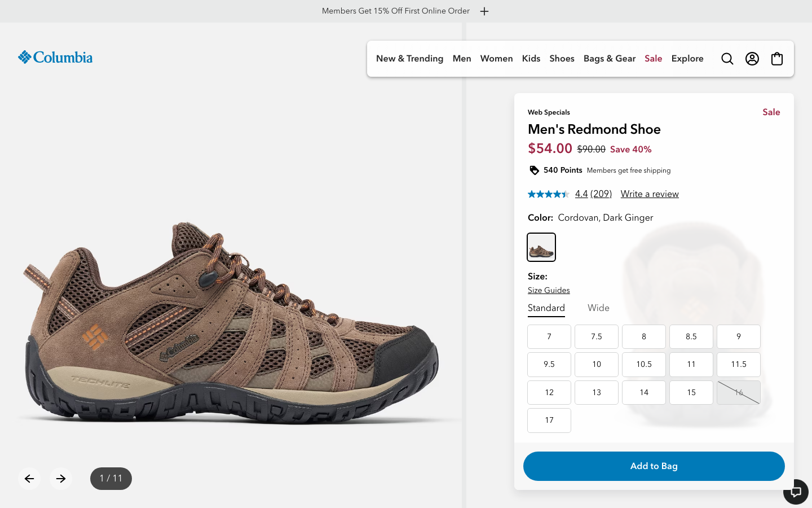Screen dimensions: 812x508
Task: Select size 9.5
Action: pyautogui.click(x=549, y=365)
